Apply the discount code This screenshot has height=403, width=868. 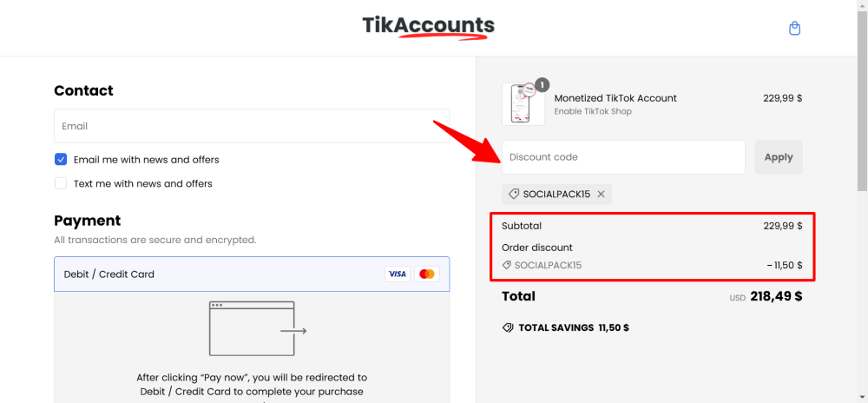tap(779, 157)
